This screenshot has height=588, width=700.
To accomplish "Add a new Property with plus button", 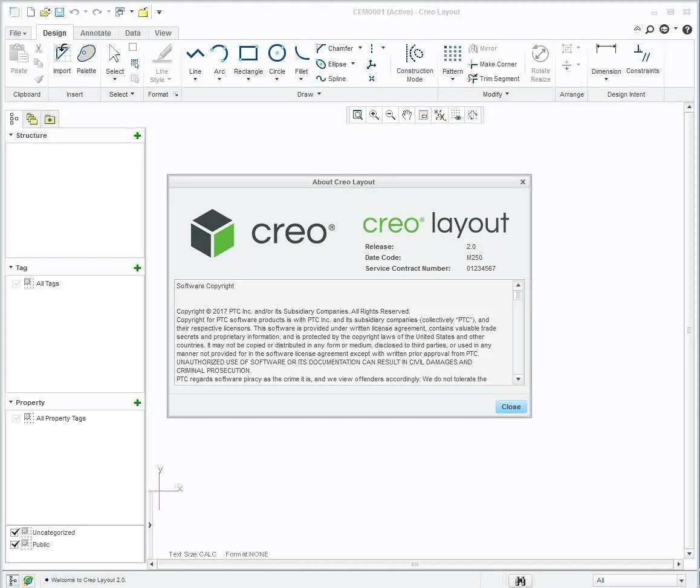I will click(x=137, y=402).
